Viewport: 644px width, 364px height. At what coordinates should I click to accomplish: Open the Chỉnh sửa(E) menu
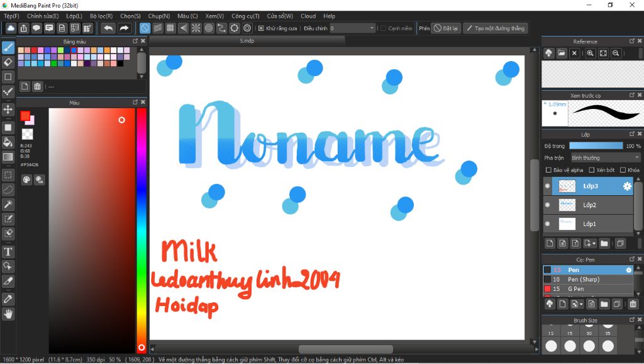coord(43,16)
